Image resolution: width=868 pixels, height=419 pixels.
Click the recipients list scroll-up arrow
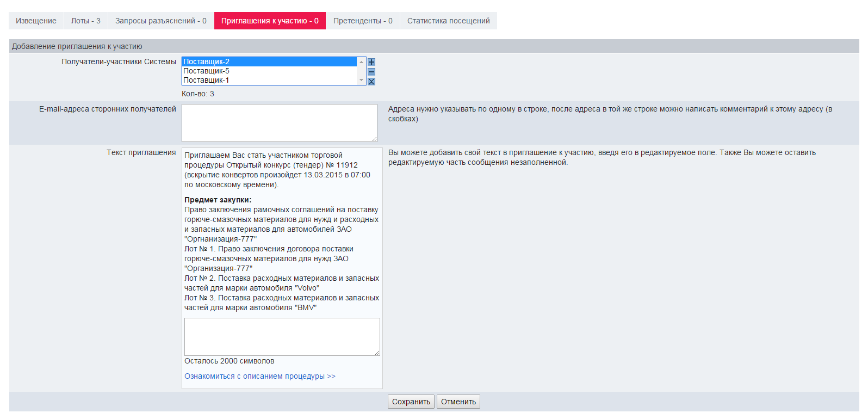[361, 62]
